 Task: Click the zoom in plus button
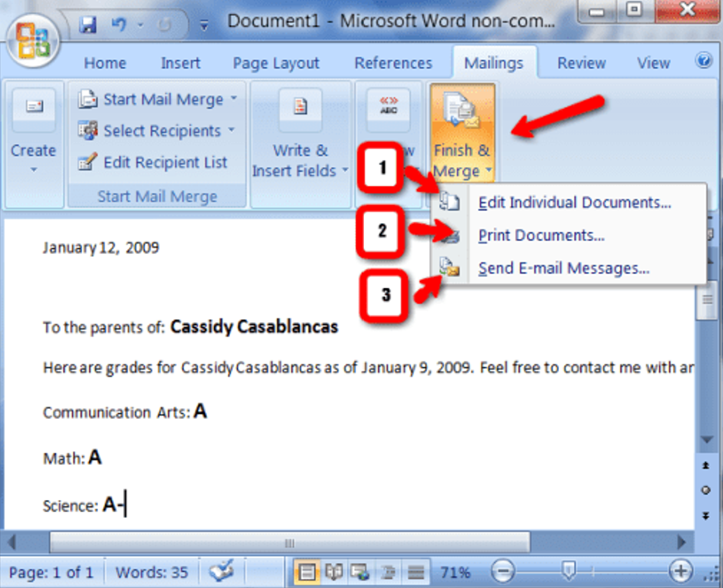[680, 572]
